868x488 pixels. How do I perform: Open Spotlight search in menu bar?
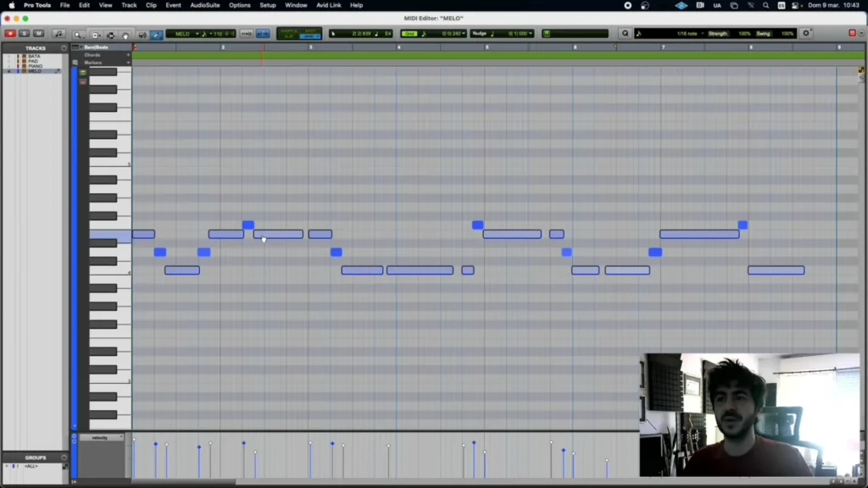(765, 6)
